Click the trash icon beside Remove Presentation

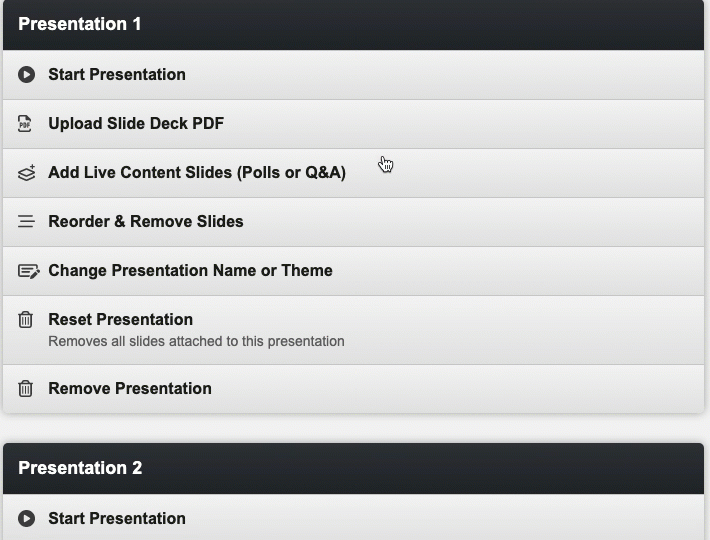click(26, 389)
